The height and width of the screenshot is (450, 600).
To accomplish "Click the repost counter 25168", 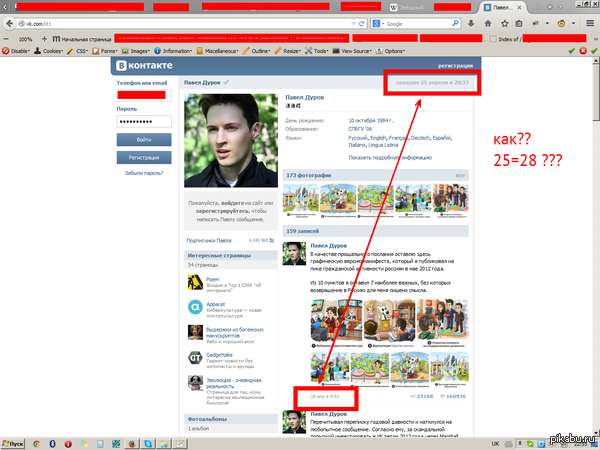I will coord(422,396).
